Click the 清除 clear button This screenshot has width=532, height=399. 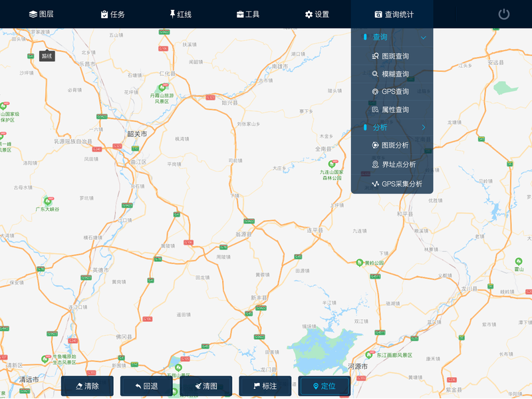click(x=87, y=386)
